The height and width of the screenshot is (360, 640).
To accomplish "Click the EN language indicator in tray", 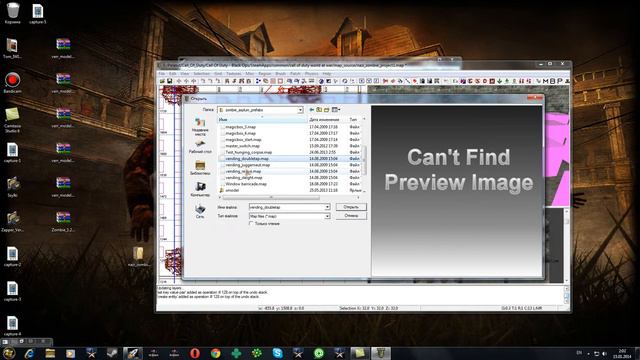I will click(x=579, y=353).
